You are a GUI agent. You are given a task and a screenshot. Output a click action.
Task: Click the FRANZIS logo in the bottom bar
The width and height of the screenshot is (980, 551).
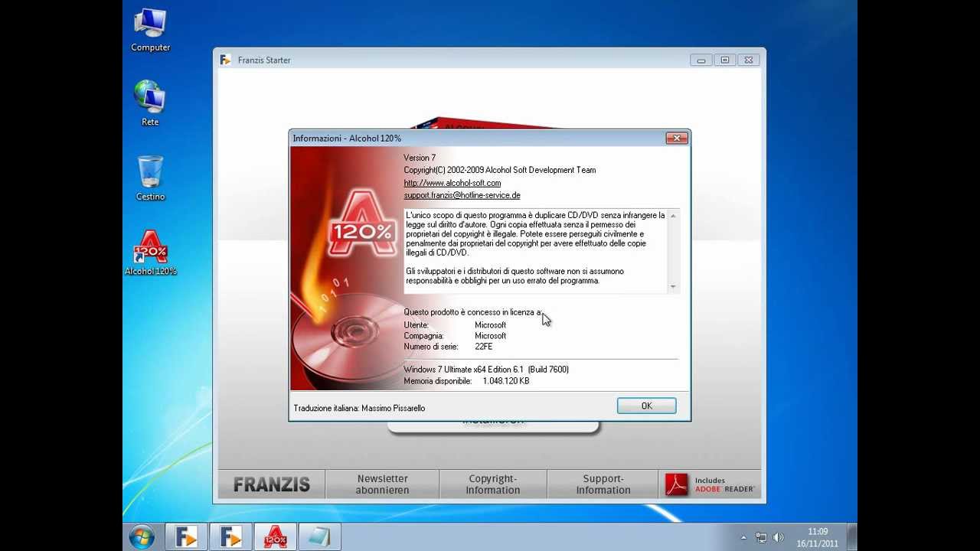pyautogui.click(x=272, y=484)
